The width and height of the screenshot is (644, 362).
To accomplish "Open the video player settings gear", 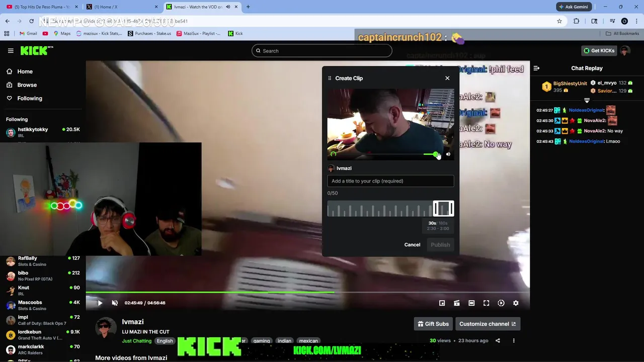I will click(516, 303).
